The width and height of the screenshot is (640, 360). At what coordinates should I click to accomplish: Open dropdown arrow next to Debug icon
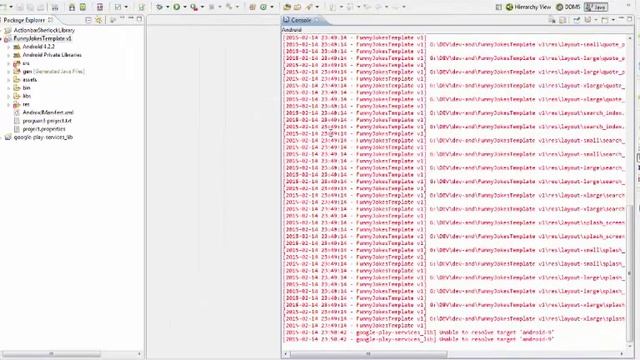click(x=167, y=7)
